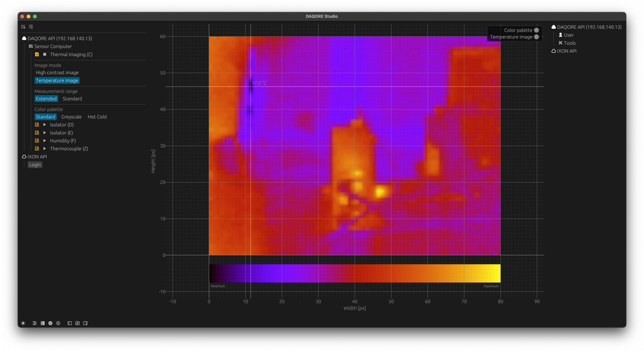Toggle the Color palette legend entry
Screen dimensions: 644x351
click(x=518, y=30)
